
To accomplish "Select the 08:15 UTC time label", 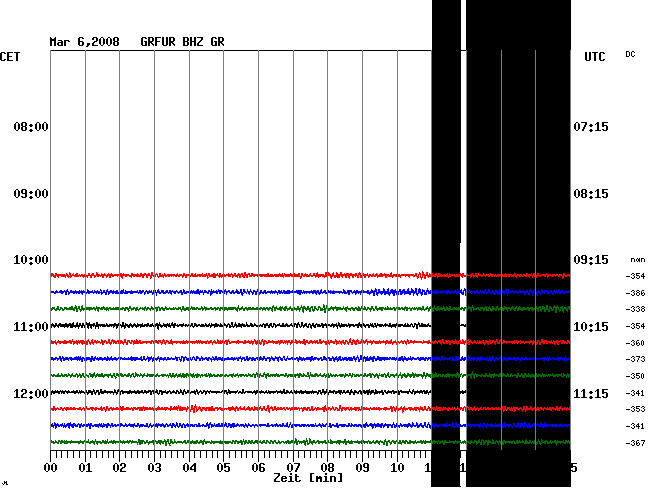I will [x=591, y=194].
